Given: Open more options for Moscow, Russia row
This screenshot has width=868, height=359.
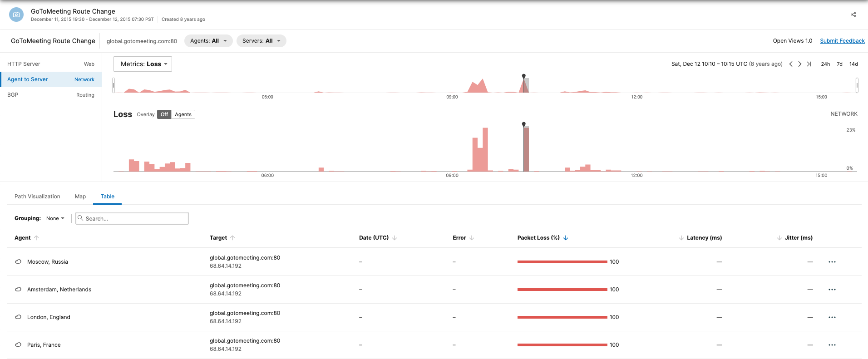Looking at the screenshot, I should pos(832,262).
